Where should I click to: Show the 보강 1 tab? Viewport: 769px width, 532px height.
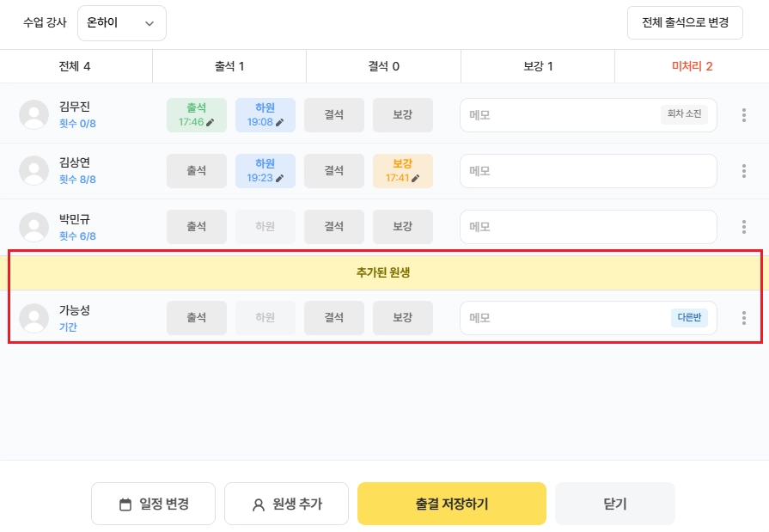[x=538, y=66]
